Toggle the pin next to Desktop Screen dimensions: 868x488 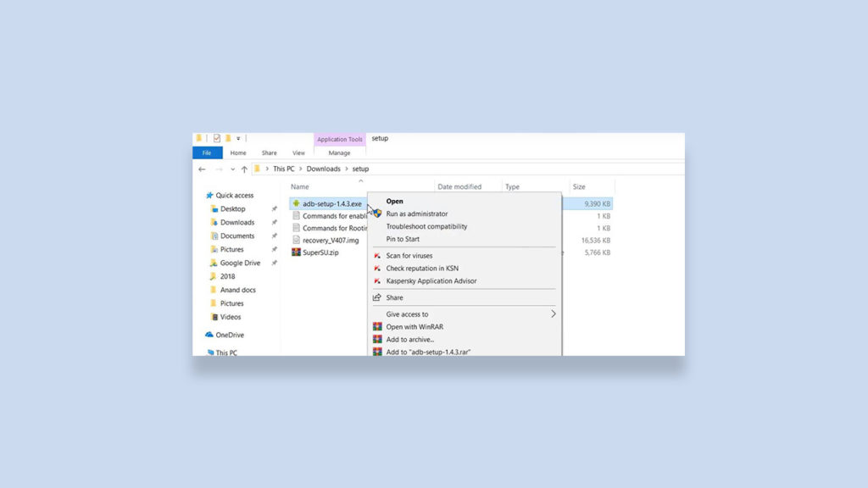point(274,209)
